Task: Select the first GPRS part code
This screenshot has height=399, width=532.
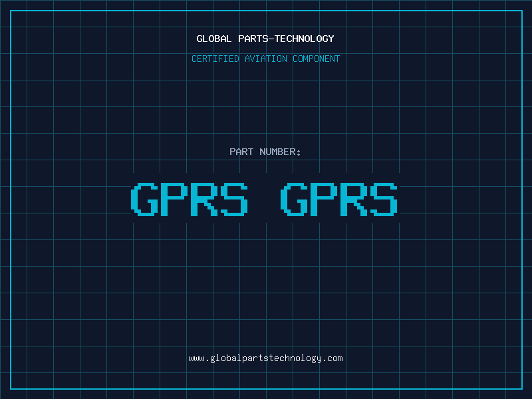Action: [x=190, y=199]
